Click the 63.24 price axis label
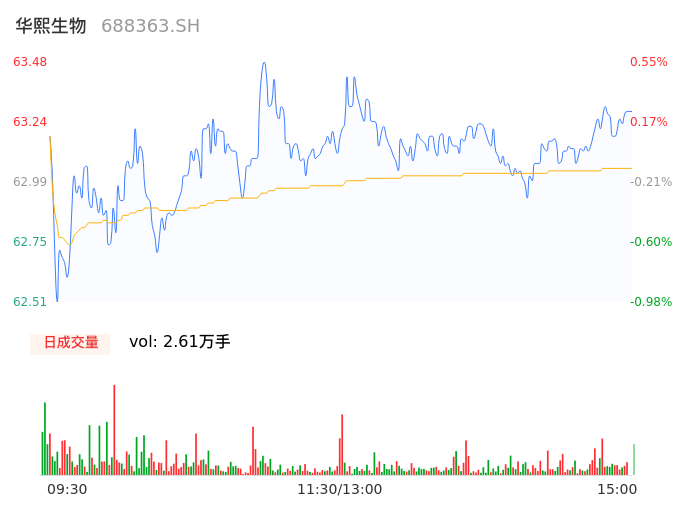Image resolution: width=686 pixels, height=524 pixels. [x=30, y=122]
